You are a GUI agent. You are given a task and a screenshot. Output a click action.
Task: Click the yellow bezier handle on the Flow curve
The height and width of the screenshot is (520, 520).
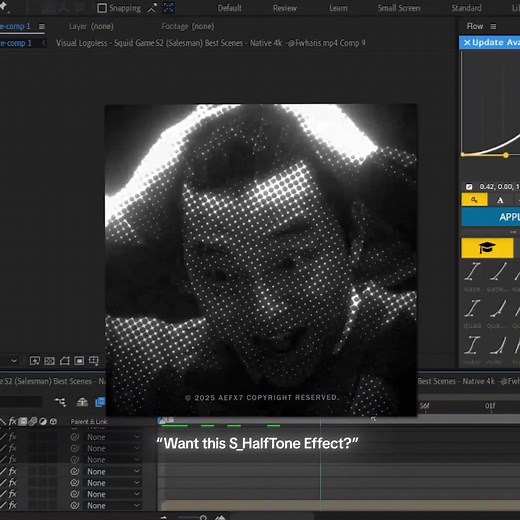(506, 155)
